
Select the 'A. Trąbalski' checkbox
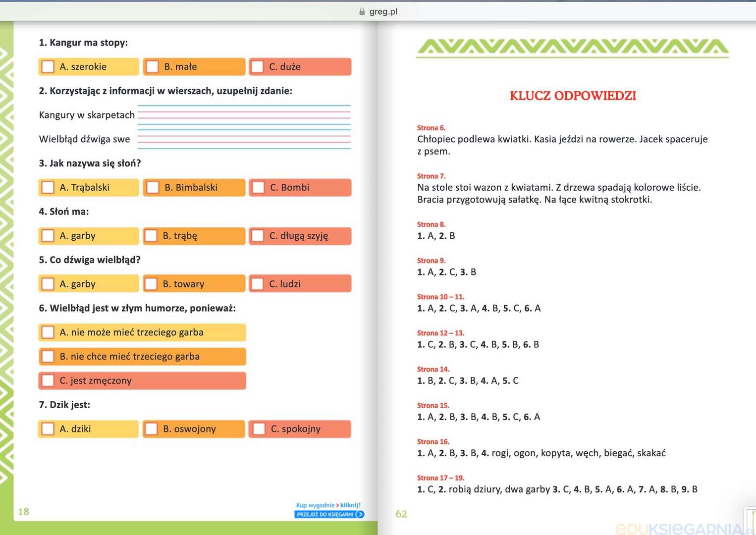(x=48, y=187)
